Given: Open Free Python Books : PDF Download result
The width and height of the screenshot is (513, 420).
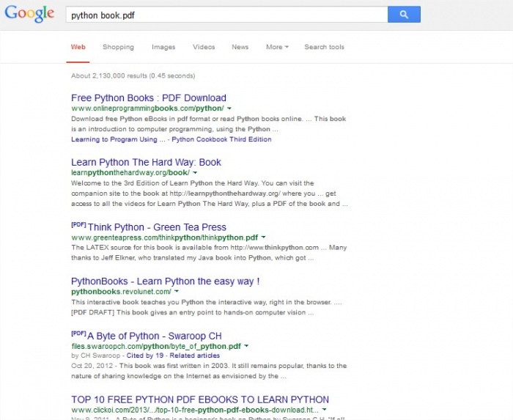Looking at the screenshot, I should coord(149,97).
